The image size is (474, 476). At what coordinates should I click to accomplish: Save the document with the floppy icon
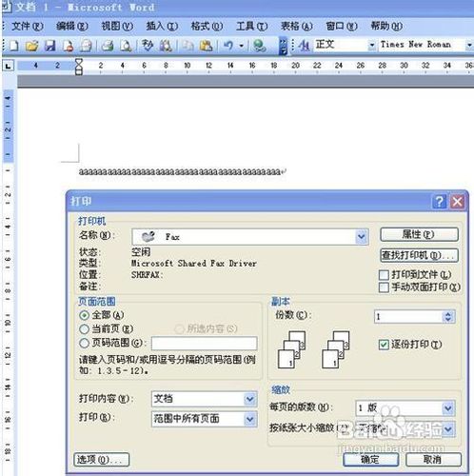[49, 46]
